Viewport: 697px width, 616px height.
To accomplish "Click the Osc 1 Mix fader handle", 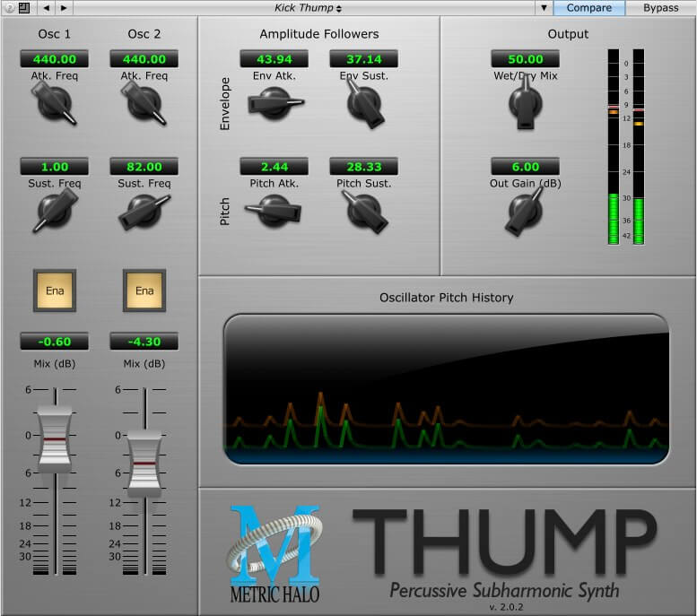I will point(55,439).
